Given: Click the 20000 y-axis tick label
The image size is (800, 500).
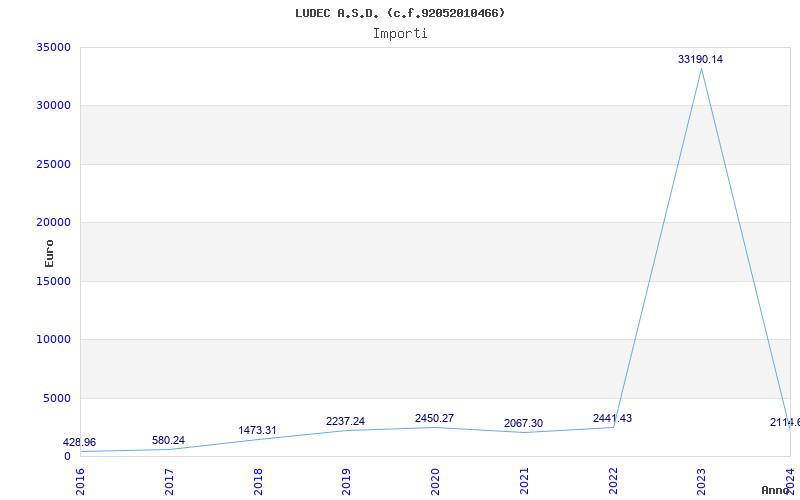Looking at the screenshot, I should point(53,222).
